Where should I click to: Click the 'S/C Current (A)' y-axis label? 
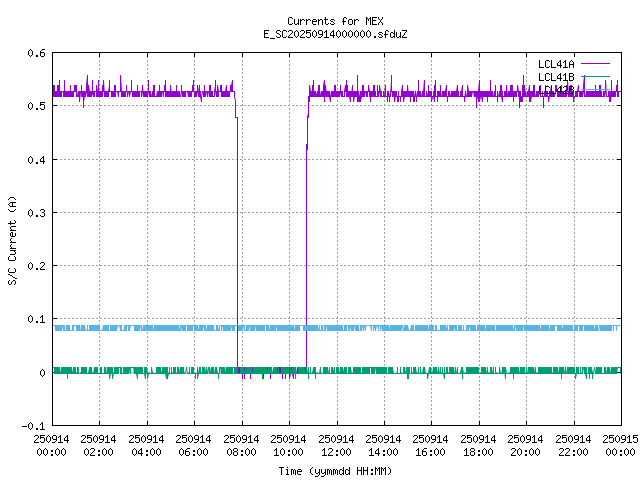[12, 240]
